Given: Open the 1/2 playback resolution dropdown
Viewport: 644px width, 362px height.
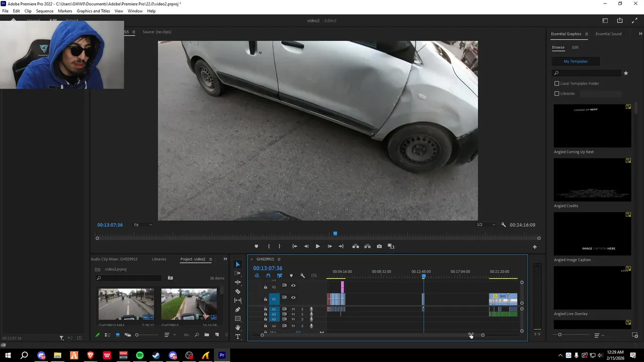Looking at the screenshot, I should point(486,225).
